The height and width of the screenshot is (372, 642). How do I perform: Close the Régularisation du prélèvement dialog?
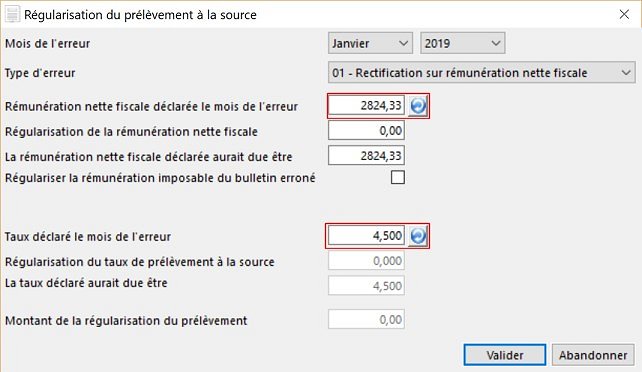coord(624,14)
